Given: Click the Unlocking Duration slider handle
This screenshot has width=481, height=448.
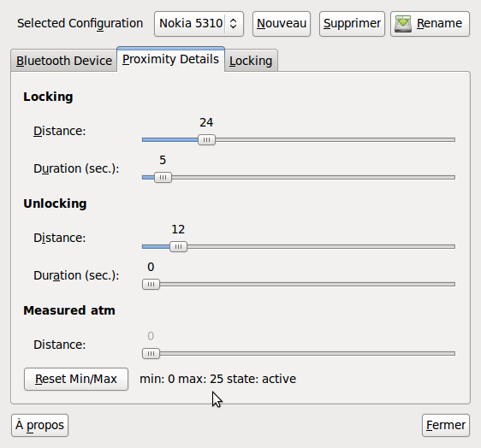Looking at the screenshot, I should 151,285.
